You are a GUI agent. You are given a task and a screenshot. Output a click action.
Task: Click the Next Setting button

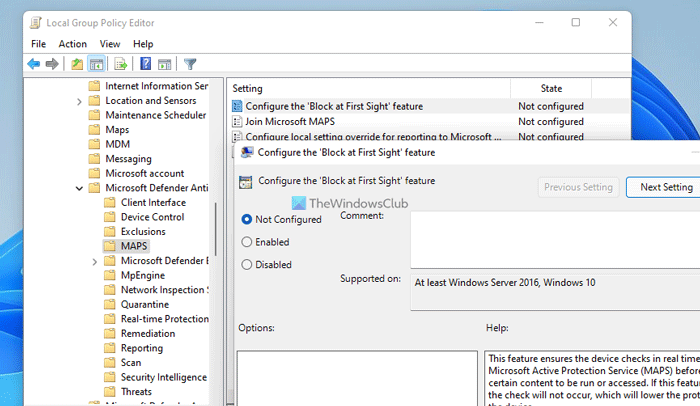(x=665, y=187)
